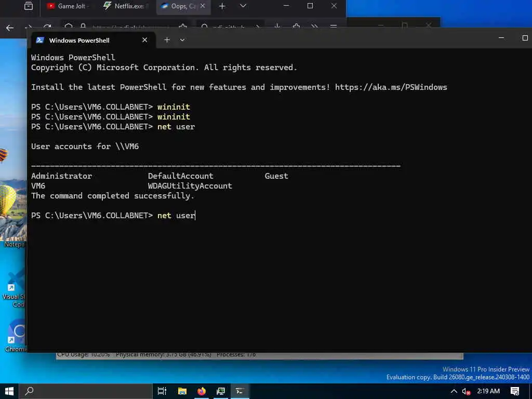This screenshot has height=399, width=532.
Task: Close the Windows PowerShell tab
Action: tap(144, 40)
